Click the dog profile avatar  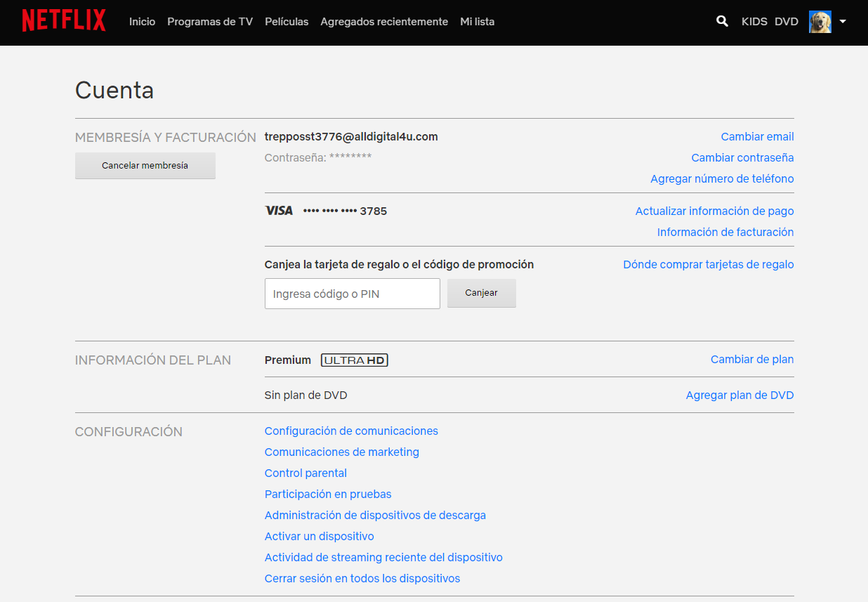(820, 22)
